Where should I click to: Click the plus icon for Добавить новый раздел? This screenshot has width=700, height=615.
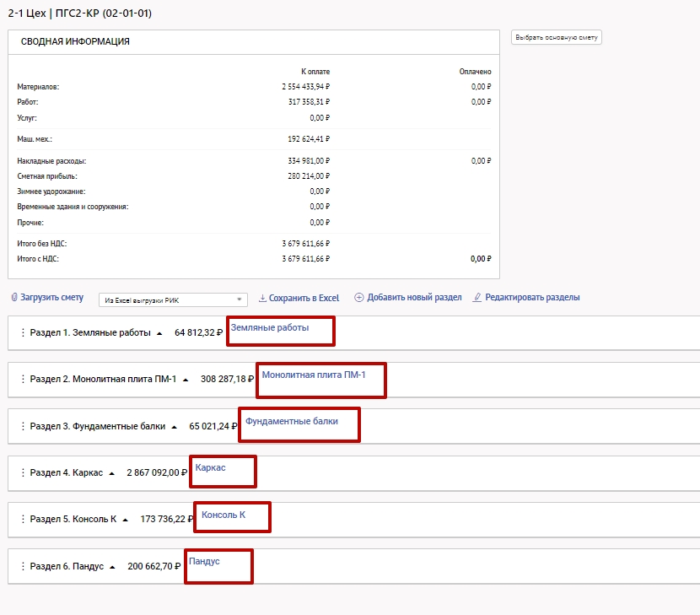pos(358,298)
